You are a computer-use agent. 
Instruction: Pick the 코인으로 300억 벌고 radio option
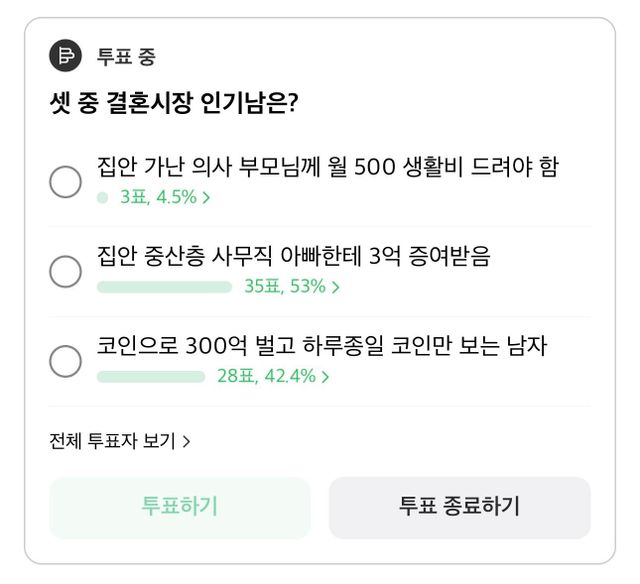66,361
